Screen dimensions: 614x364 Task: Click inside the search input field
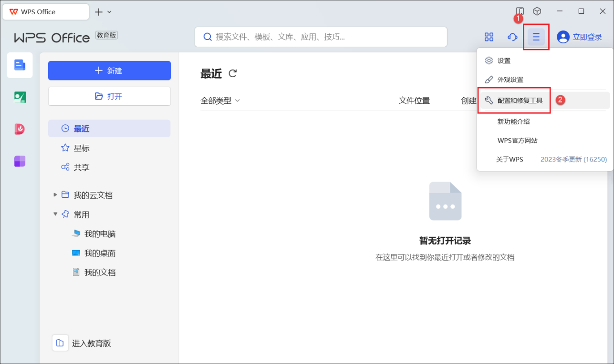[x=321, y=37]
